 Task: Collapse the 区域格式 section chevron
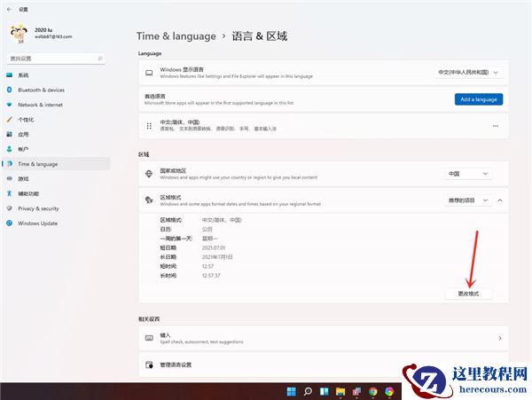click(500, 200)
